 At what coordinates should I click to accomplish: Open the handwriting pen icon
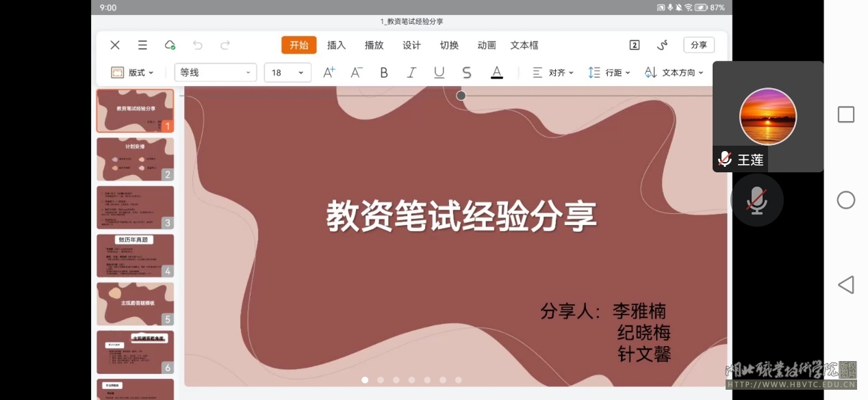(x=662, y=45)
